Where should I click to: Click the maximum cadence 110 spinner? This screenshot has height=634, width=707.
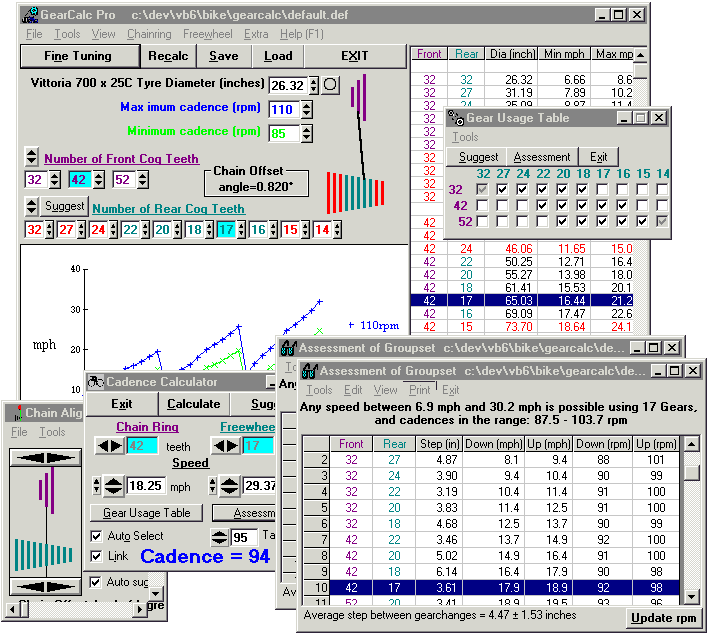pyautogui.click(x=307, y=109)
